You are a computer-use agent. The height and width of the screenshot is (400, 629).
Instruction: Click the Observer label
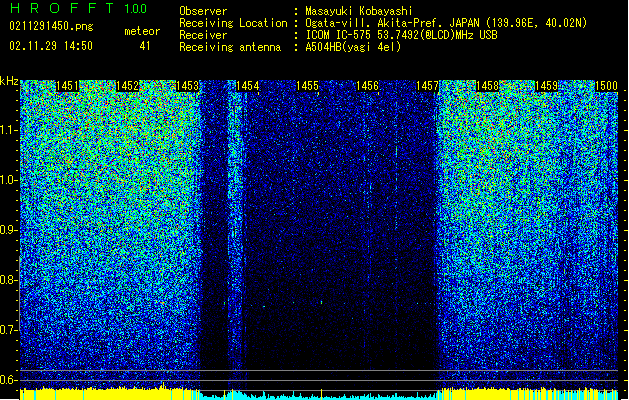203,11
